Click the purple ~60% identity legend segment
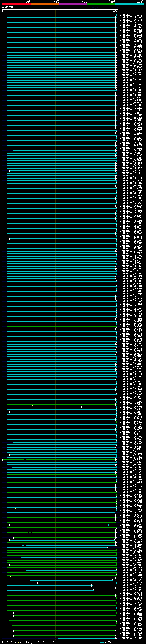 point(73,4)
